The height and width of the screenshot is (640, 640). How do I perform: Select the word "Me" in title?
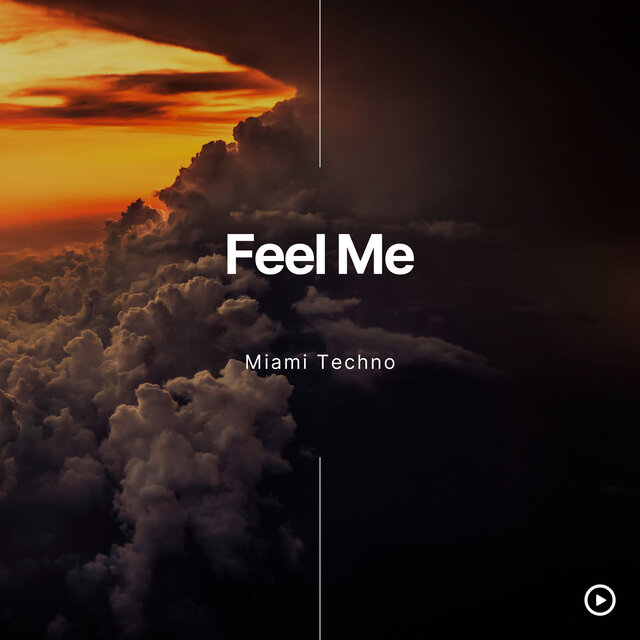(376, 254)
